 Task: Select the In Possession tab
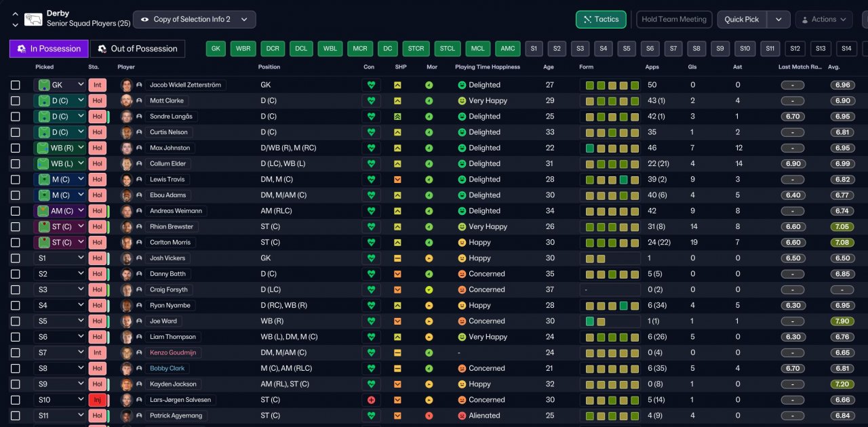pyautogui.click(x=49, y=49)
